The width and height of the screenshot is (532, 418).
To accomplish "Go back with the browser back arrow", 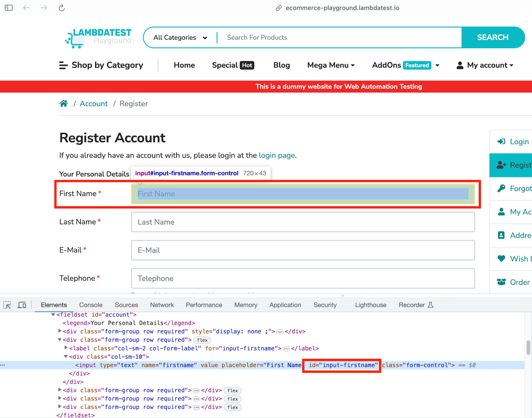I will (x=26, y=8).
